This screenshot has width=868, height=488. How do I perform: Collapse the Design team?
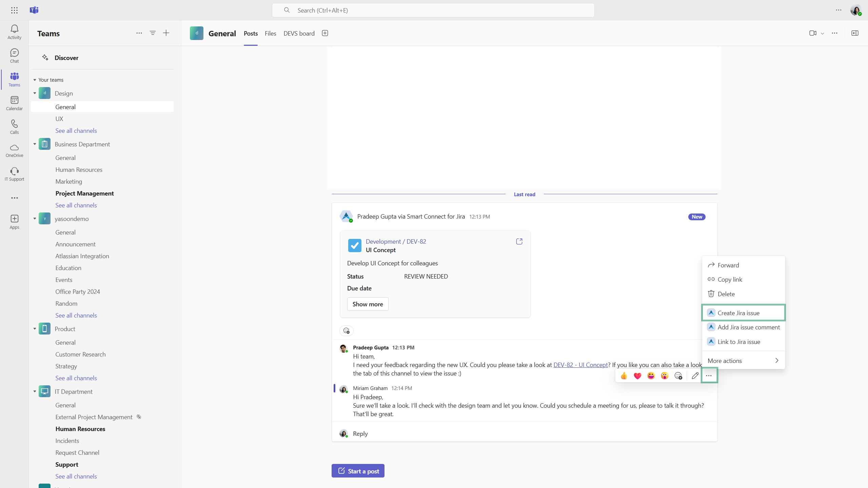coord(35,93)
